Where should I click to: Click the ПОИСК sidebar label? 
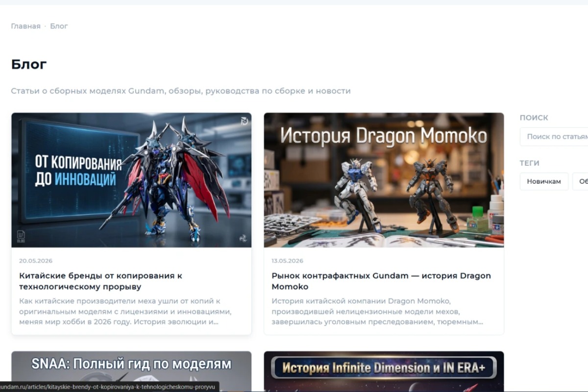(534, 118)
